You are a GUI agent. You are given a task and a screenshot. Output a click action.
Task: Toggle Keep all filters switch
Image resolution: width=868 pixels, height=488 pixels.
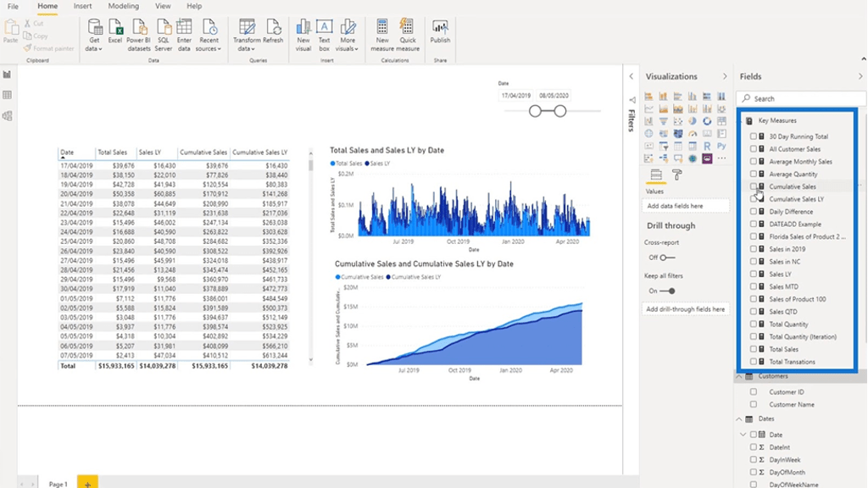pyautogui.click(x=668, y=291)
